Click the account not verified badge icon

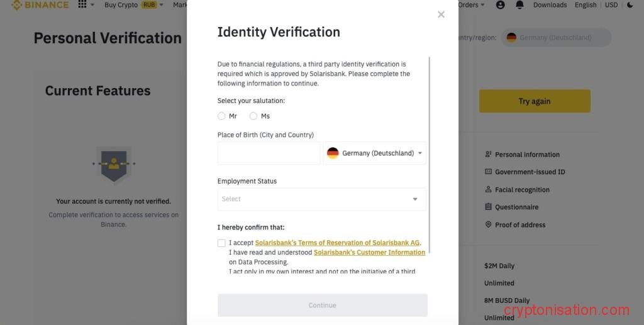(114, 163)
